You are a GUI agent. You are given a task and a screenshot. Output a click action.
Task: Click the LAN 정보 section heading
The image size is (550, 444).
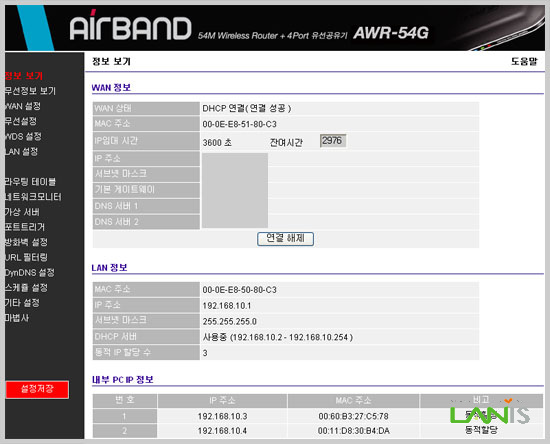pos(109,268)
